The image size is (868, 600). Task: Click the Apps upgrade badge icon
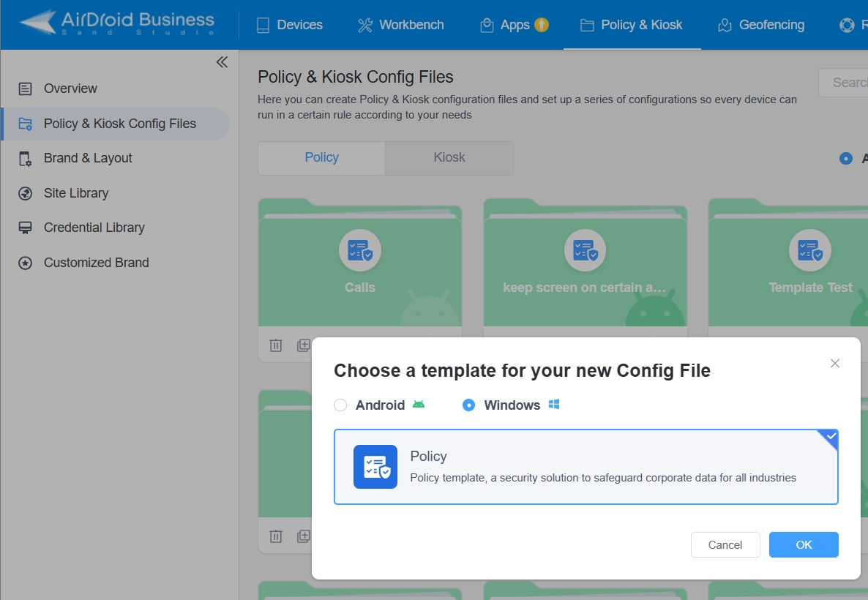click(542, 25)
